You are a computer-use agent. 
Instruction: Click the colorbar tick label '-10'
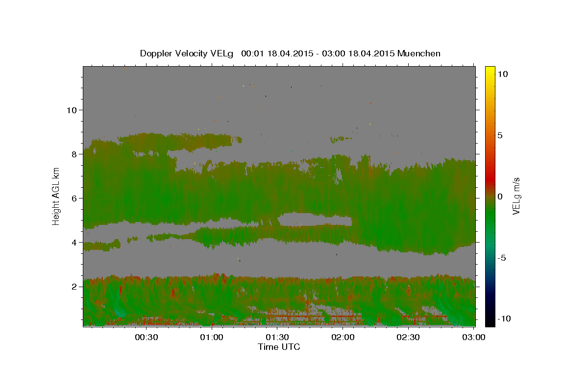pyautogui.click(x=504, y=318)
